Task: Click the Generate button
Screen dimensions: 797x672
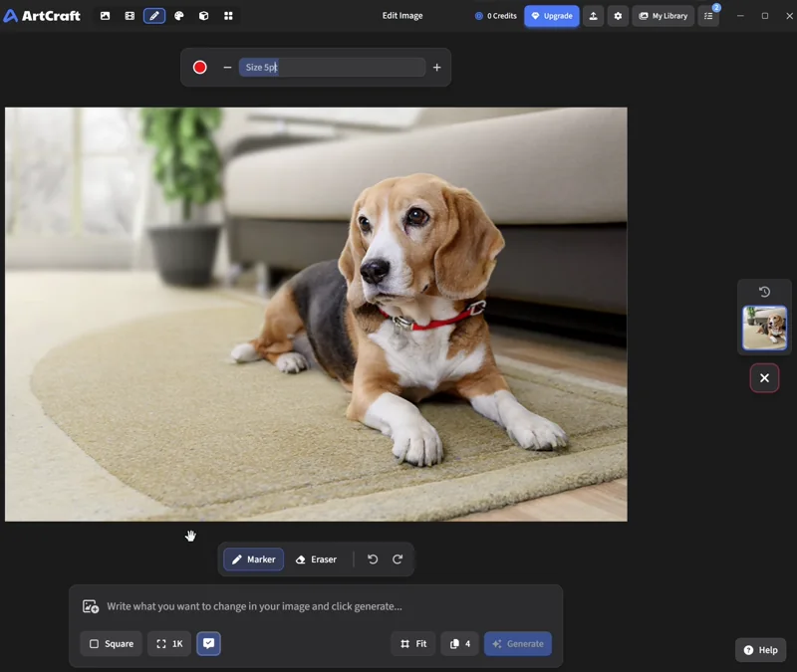Action: pyautogui.click(x=518, y=643)
